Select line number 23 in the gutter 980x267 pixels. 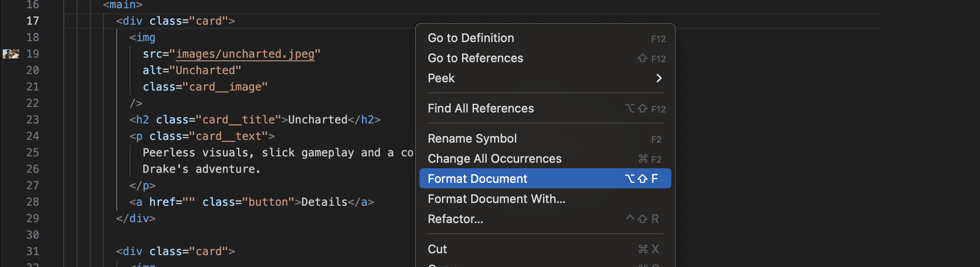(33, 120)
